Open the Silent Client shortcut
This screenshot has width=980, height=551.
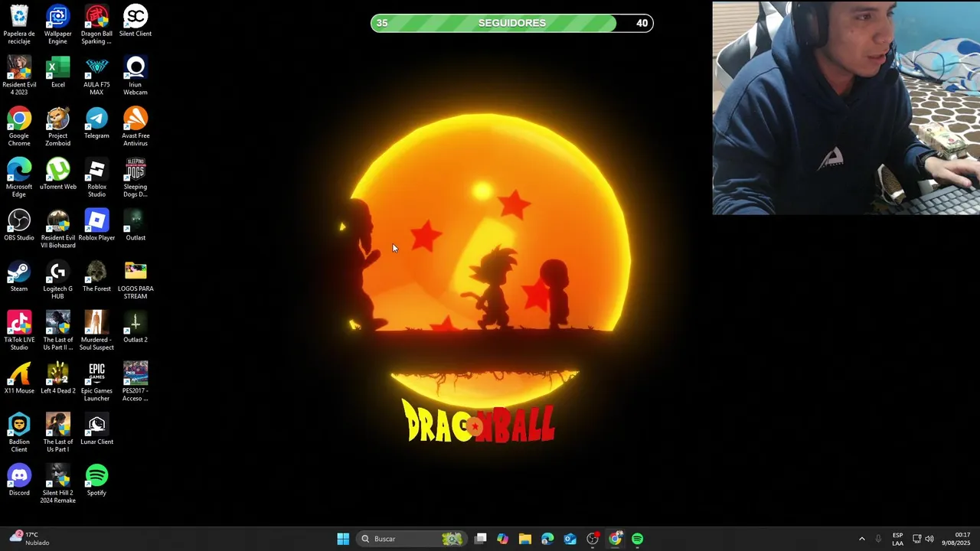coord(136,21)
